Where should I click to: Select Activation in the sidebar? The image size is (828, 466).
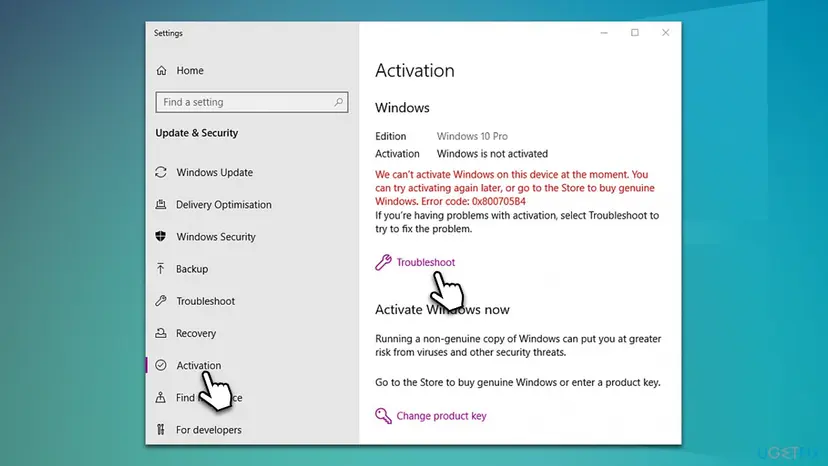[199, 365]
